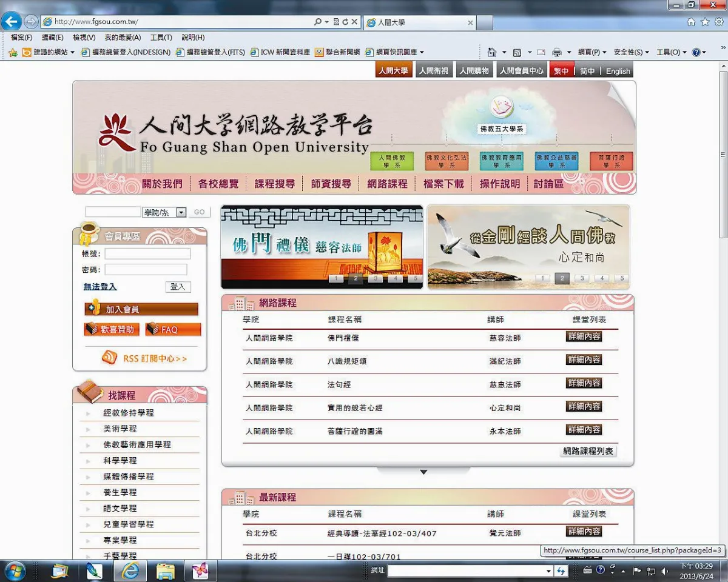The image size is (728, 582).
Task: Click the compatibility view icon in address bar
Action: (337, 22)
